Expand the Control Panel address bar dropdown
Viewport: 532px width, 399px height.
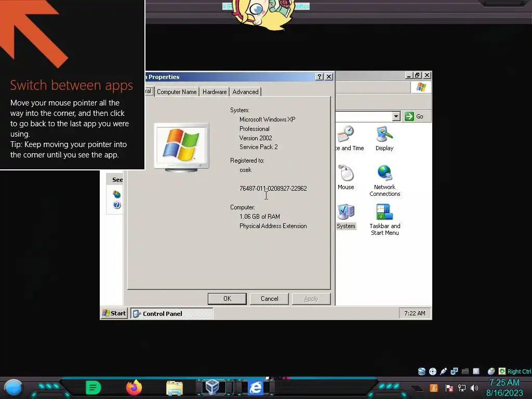coord(396,116)
